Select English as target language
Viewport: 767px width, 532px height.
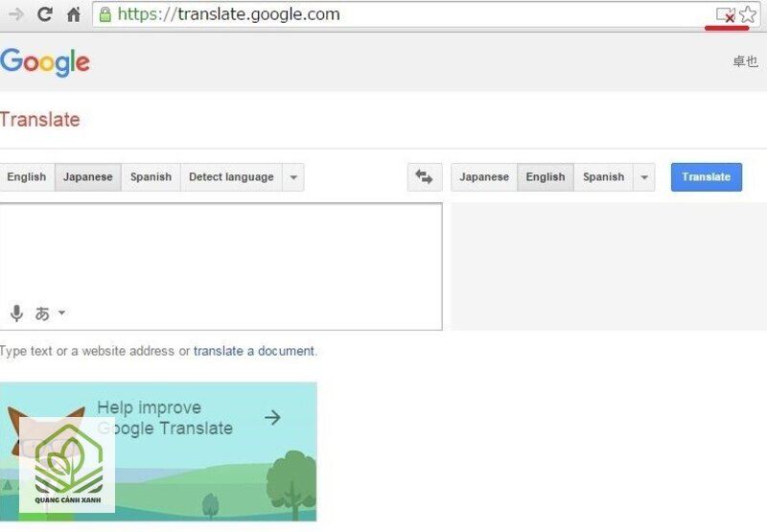tap(546, 177)
